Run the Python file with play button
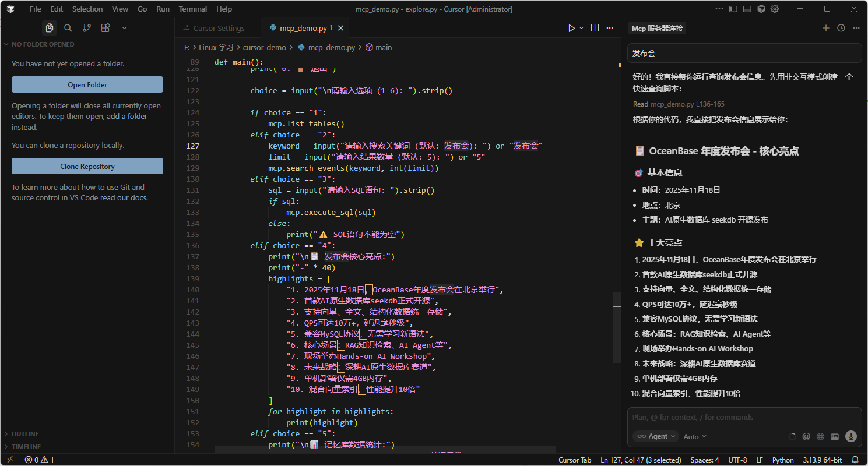Screen dimensions: 868x466 pos(571,28)
